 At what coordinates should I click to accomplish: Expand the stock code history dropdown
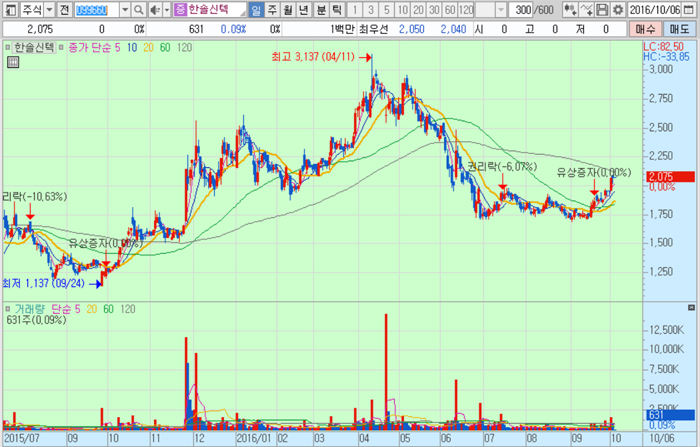pos(125,10)
